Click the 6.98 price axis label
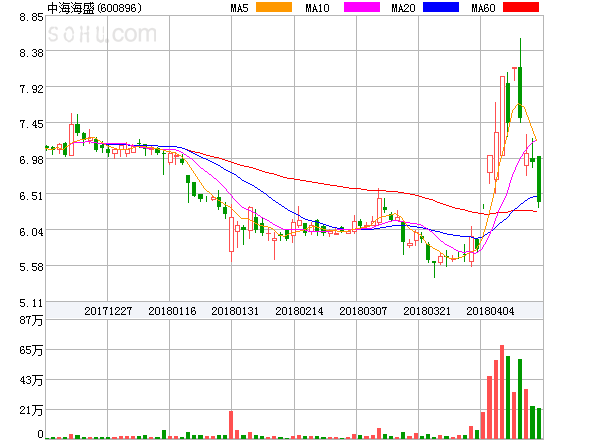 point(32,160)
